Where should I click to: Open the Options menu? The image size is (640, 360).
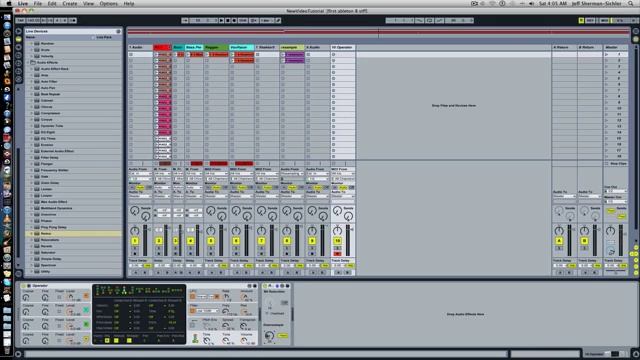coord(109,3)
